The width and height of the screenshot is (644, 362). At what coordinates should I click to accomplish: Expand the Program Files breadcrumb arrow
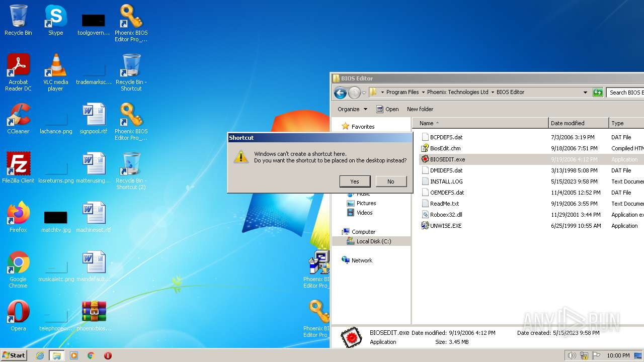(423, 93)
